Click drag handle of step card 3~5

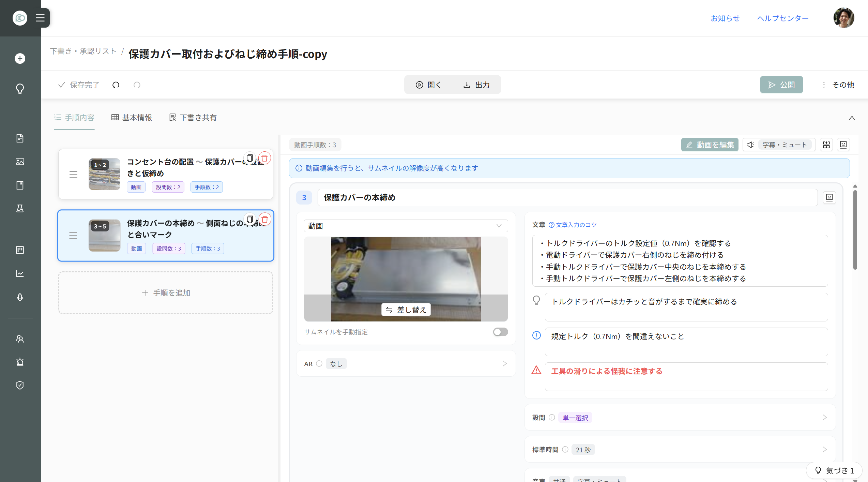(73, 236)
